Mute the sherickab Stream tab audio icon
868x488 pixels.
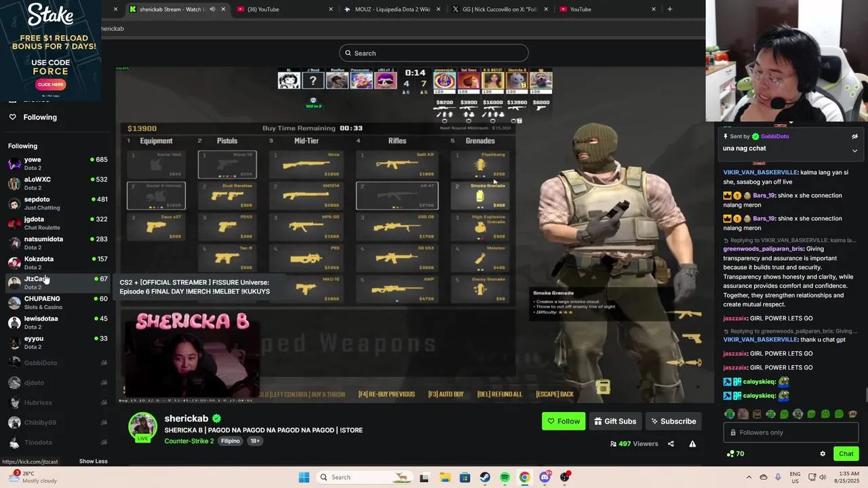click(212, 9)
